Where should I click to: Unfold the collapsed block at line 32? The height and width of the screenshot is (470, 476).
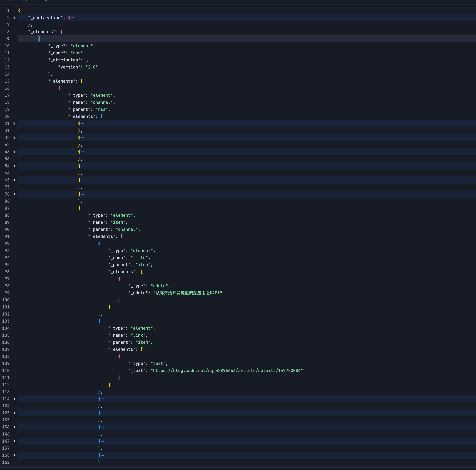coord(14,137)
